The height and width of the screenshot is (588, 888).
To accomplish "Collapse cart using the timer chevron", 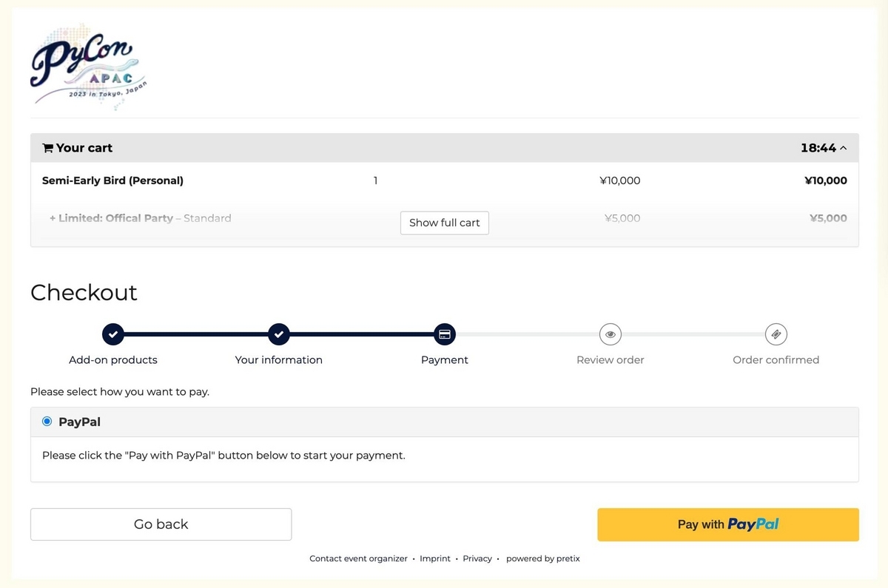I will [x=844, y=148].
